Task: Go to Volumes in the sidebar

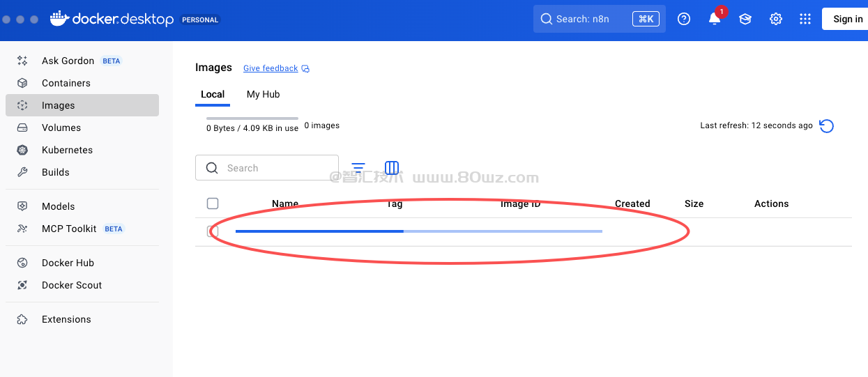Action: (61, 128)
